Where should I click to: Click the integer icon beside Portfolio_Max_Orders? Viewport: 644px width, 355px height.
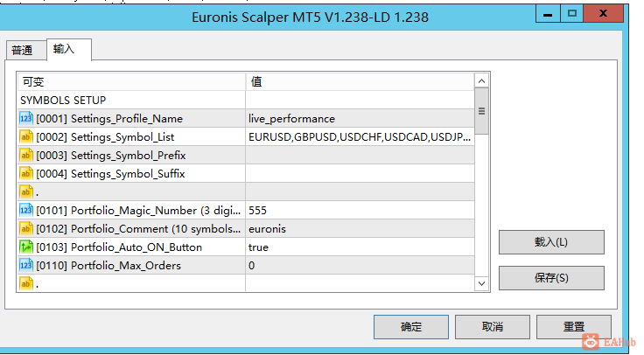tap(26, 266)
